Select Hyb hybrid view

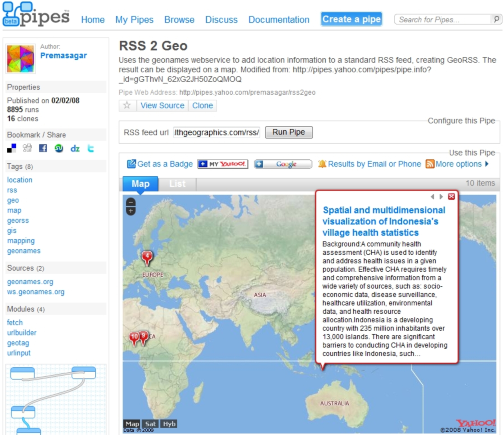pos(169,424)
